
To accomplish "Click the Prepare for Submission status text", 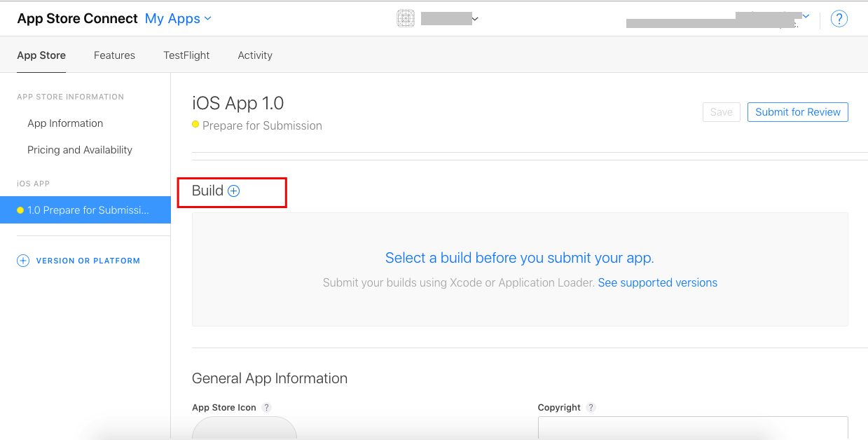I will pos(262,126).
